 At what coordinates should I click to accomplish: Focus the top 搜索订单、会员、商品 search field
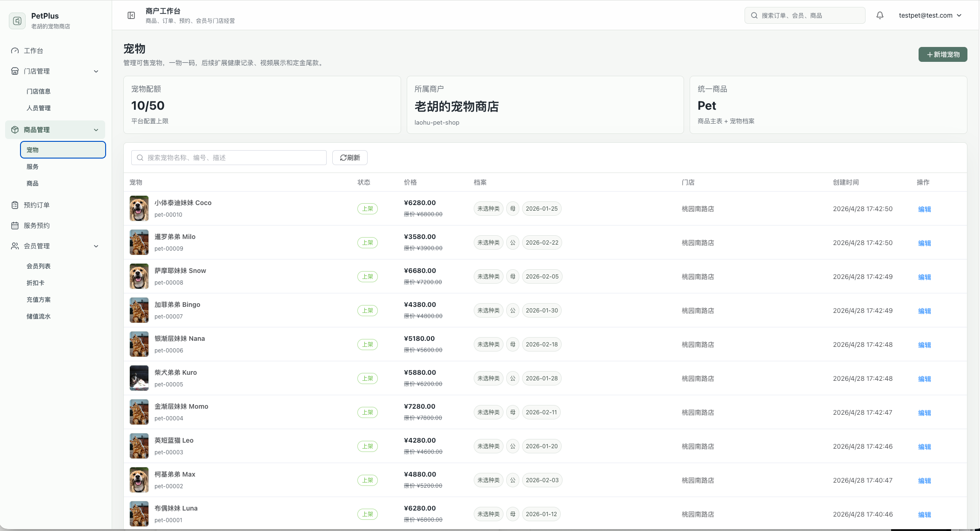pos(805,15)
